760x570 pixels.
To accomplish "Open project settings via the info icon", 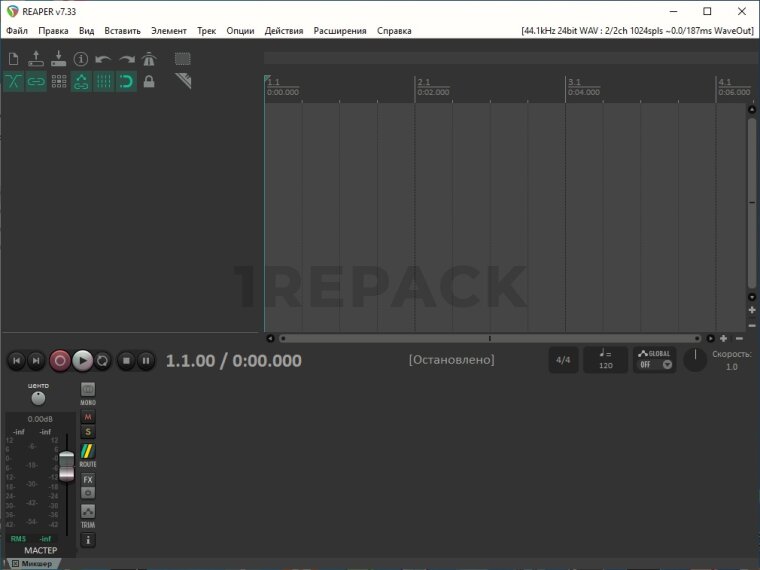I will (x=81, y=59).
